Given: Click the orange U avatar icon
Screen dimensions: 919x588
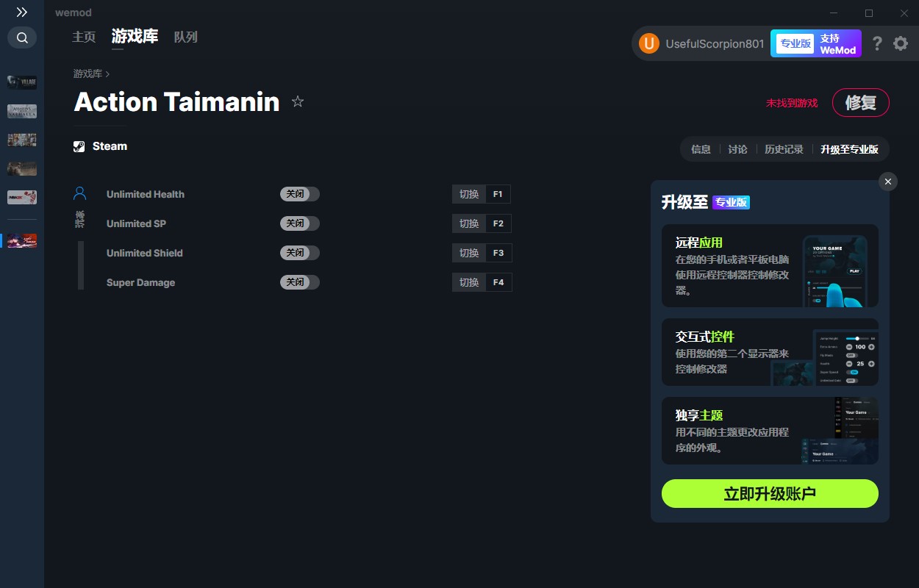Looking at the screenshot, I should tap(648, 43).
